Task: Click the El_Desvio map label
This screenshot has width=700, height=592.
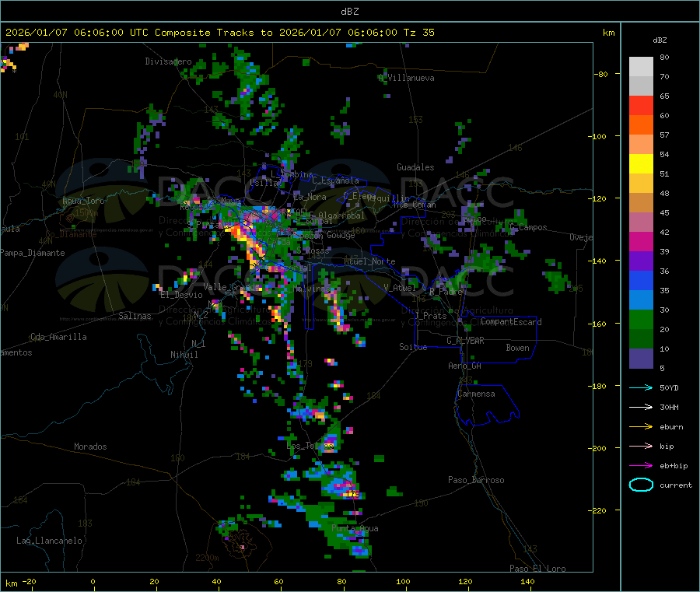Action: tap(181, 295)
